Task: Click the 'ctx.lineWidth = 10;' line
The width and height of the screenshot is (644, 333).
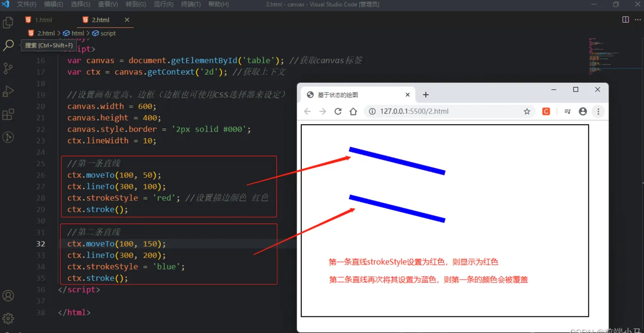Action: (x=112, y=140)
